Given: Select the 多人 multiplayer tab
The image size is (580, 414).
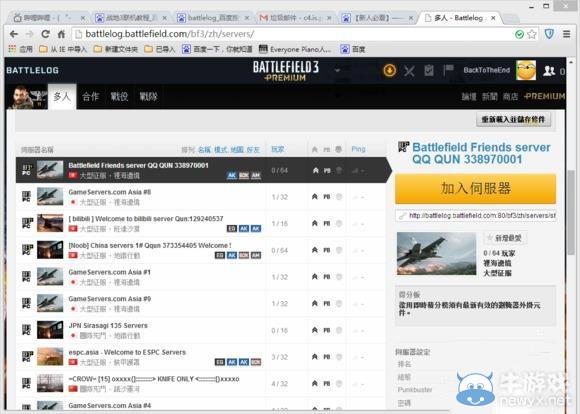Looking at the screenshot, I should pyautogui.click(x=62, y=97).
